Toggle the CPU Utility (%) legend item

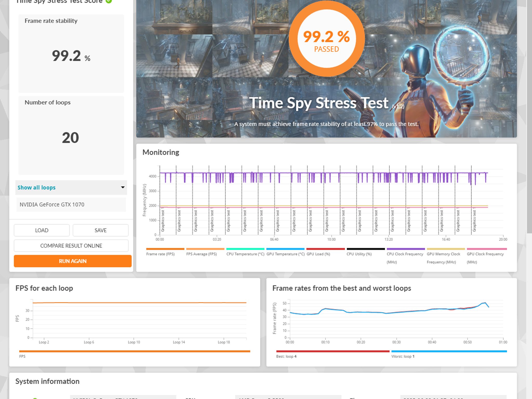pyautogui.click(x=365, y=251)
